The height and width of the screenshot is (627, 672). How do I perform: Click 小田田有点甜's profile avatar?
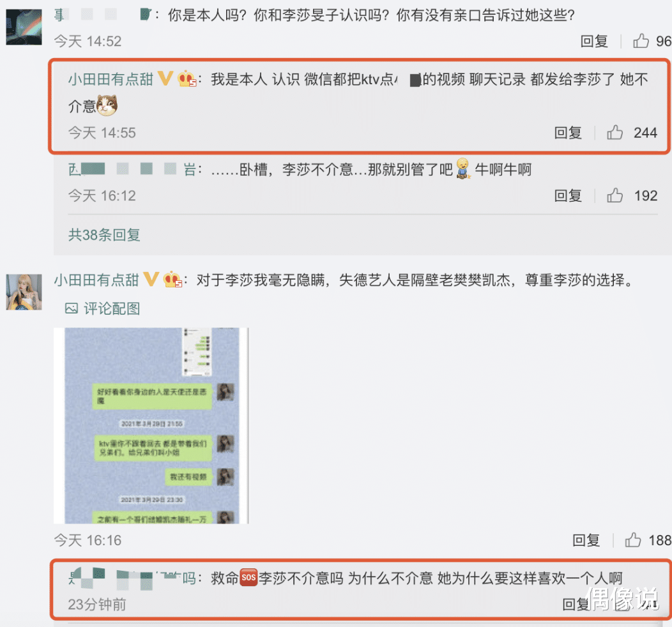[x=24, y=291]
